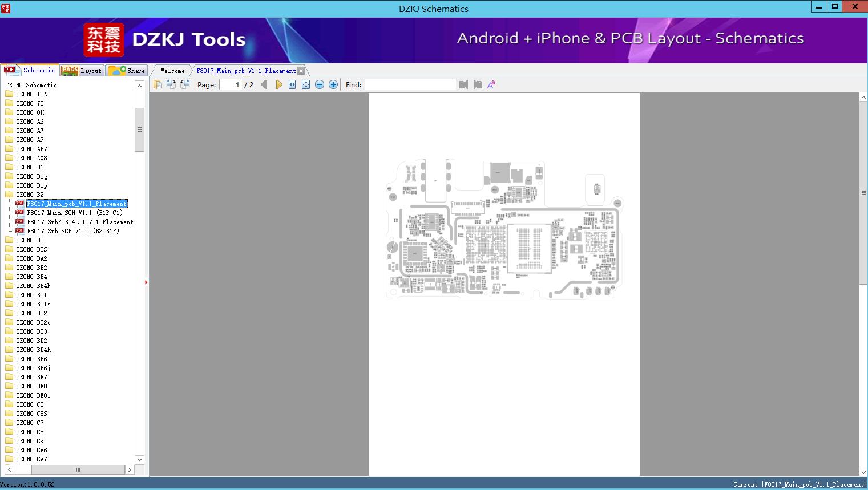Fit page to width icon
This screenshot has height=490, width=868.
pos(292,84)
